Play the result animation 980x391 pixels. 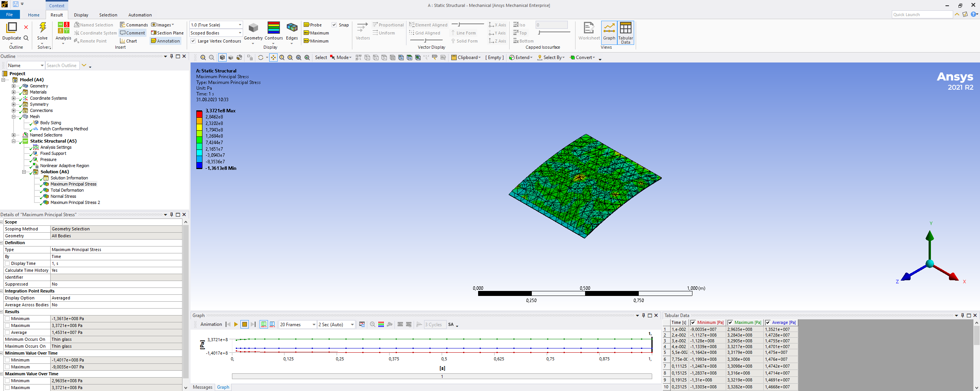point(236,324)
